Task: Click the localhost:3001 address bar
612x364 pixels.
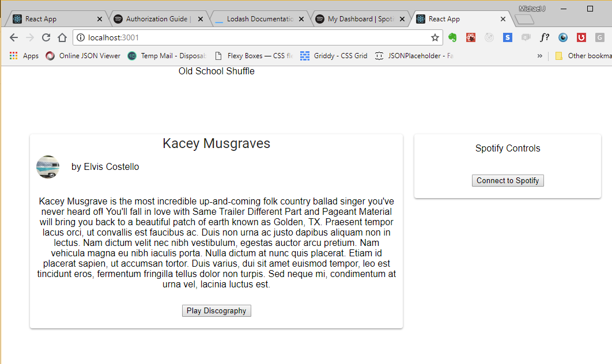Action: click(257, 37)
